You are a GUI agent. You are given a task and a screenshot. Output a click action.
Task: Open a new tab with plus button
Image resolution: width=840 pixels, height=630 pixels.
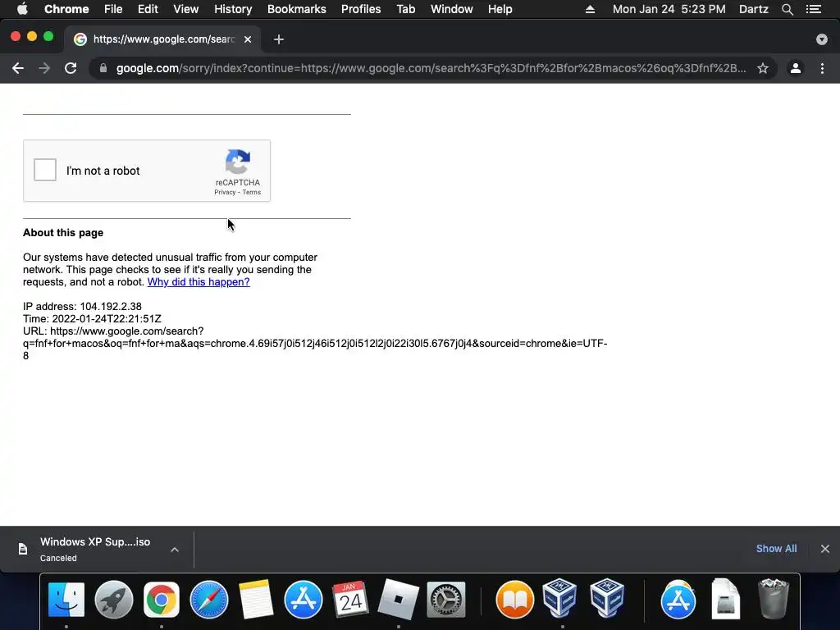279,39
